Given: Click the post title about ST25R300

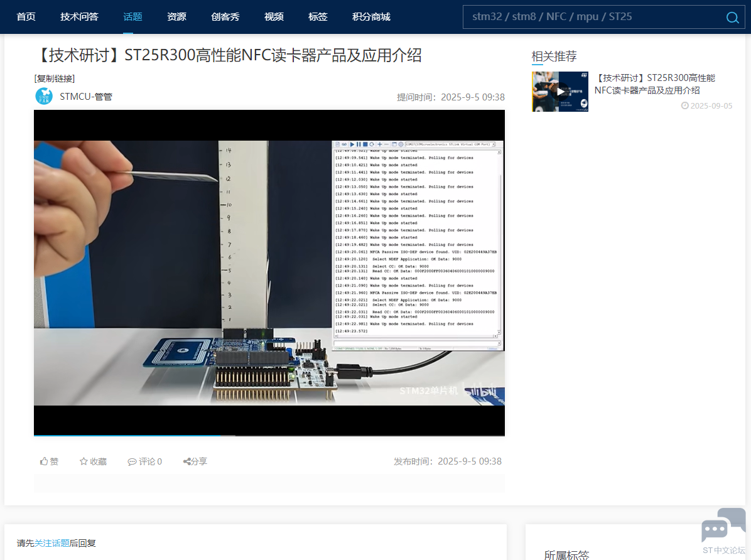Looking at the screenshot, I should pos(228,56).
